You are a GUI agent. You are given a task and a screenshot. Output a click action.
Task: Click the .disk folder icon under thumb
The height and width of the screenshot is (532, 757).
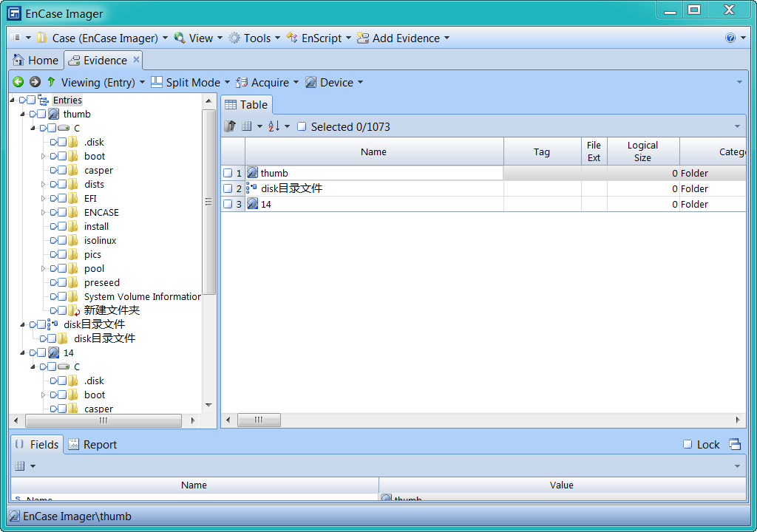point(73,143)
